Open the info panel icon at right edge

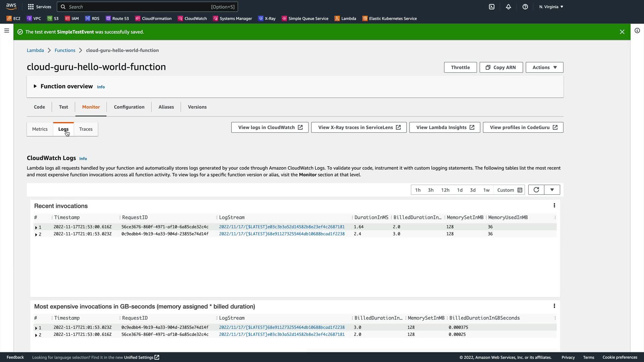[x=637, y=31]
